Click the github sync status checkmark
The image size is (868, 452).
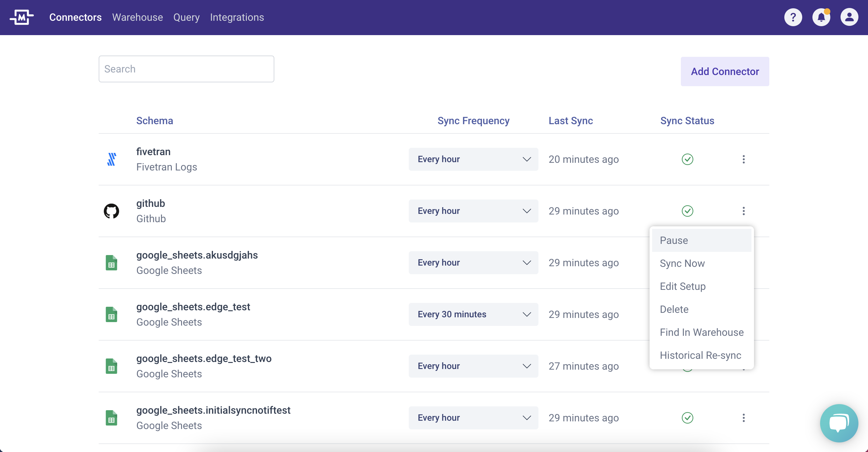(x=687, y=211)
